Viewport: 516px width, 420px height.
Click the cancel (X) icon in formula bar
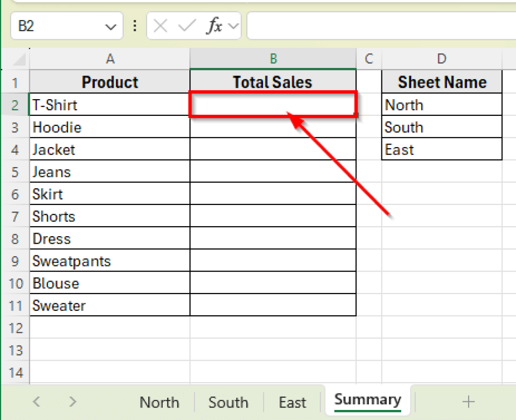point(160,25)
